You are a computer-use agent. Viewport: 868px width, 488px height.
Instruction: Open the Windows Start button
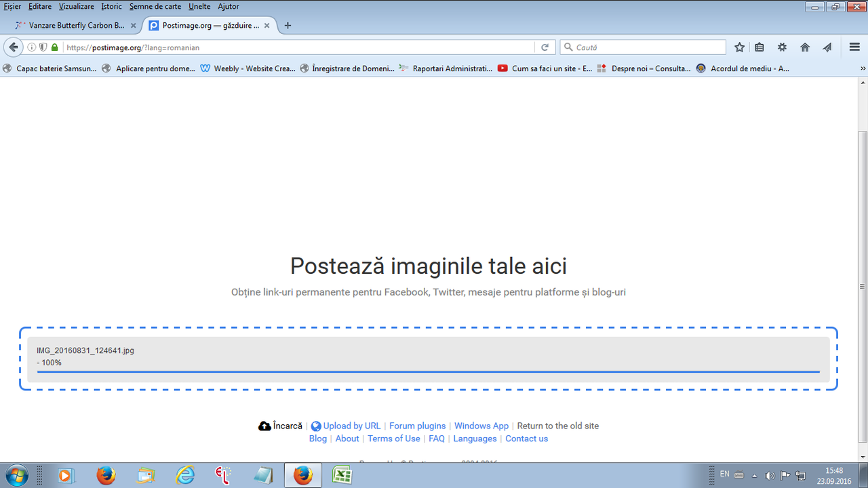18,475
